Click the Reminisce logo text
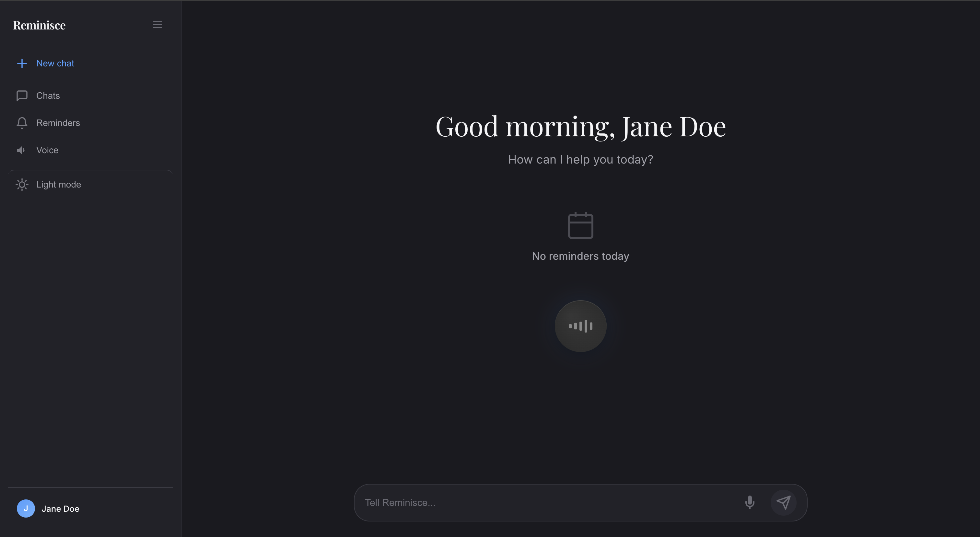The height and width of the screenshot is (537, 980). click(x=39, y=25)
